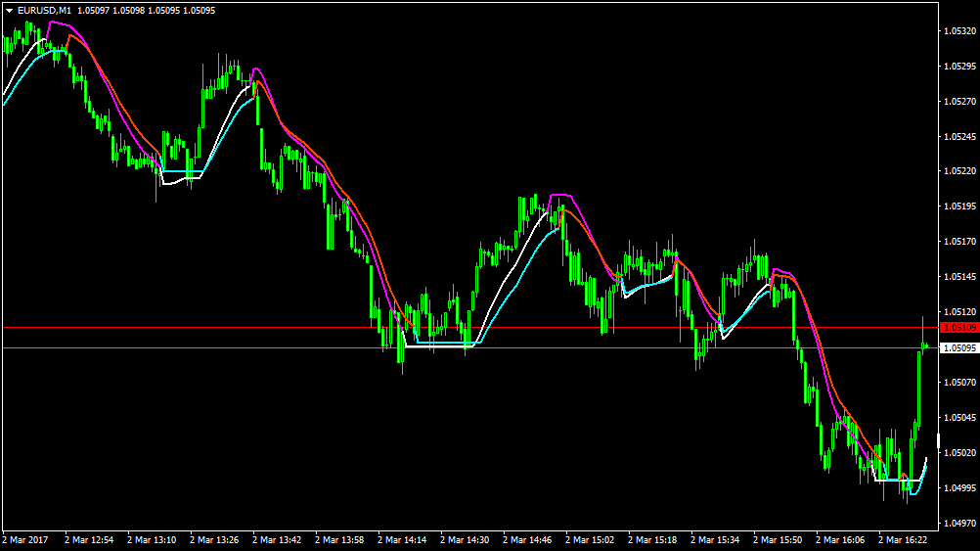Click the 1.05195 price scale label
This screenshot has height=551, width=980.
960,206
